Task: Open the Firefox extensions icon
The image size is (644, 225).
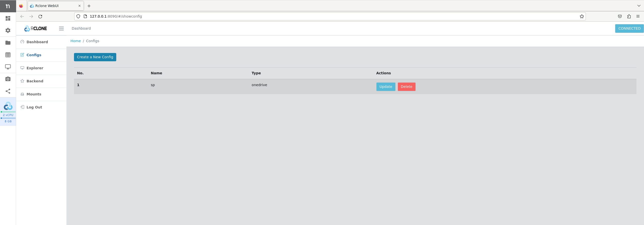Action: point(629,16)
